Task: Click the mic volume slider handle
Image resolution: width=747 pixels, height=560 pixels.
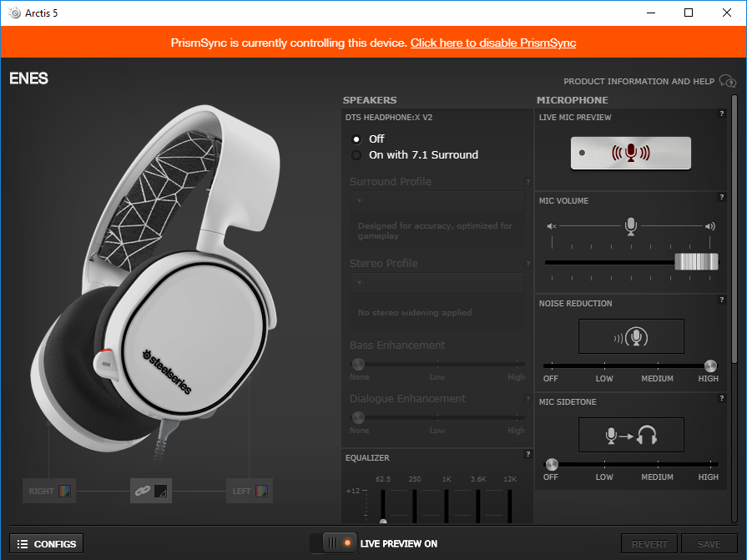Action: pos(696,262)
